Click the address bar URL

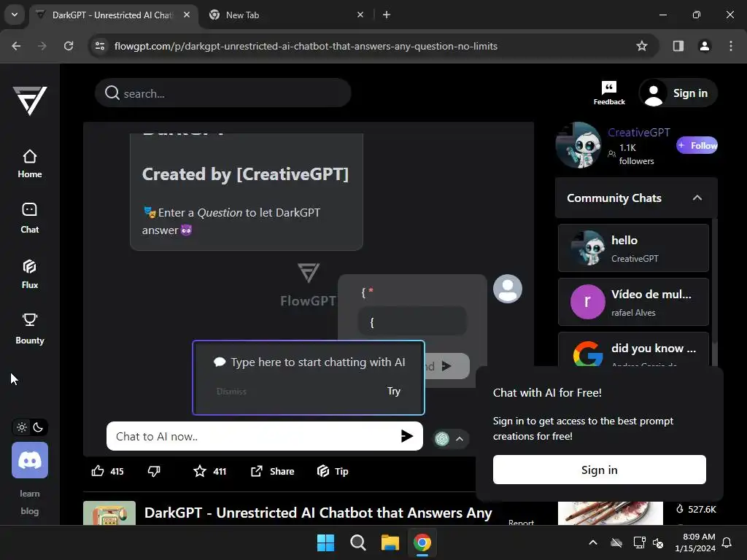pyautogui.click(x=306, y=46)
